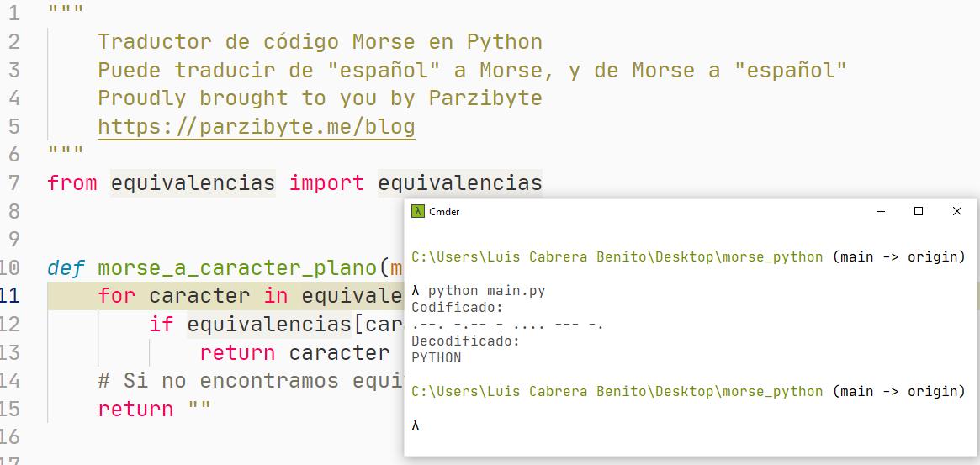980x465 pixels.
Task: Click the 'Codificado:' output line
Action: coord(457,308)
